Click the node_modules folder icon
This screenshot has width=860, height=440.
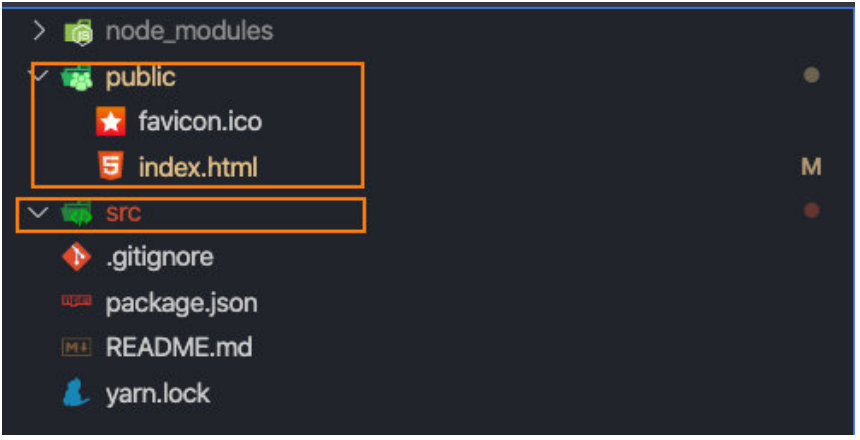tap(77, 32)
